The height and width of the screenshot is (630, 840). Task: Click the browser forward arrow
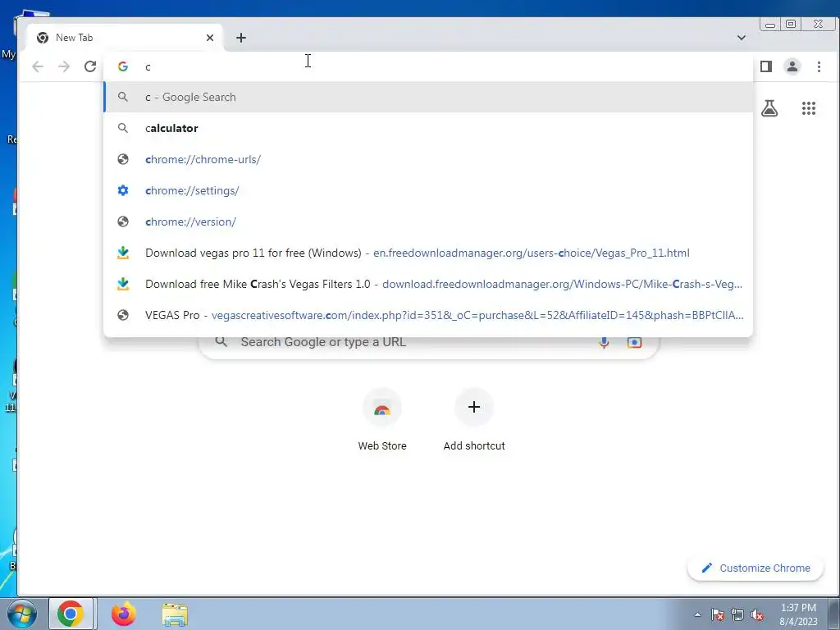(64, 66)
